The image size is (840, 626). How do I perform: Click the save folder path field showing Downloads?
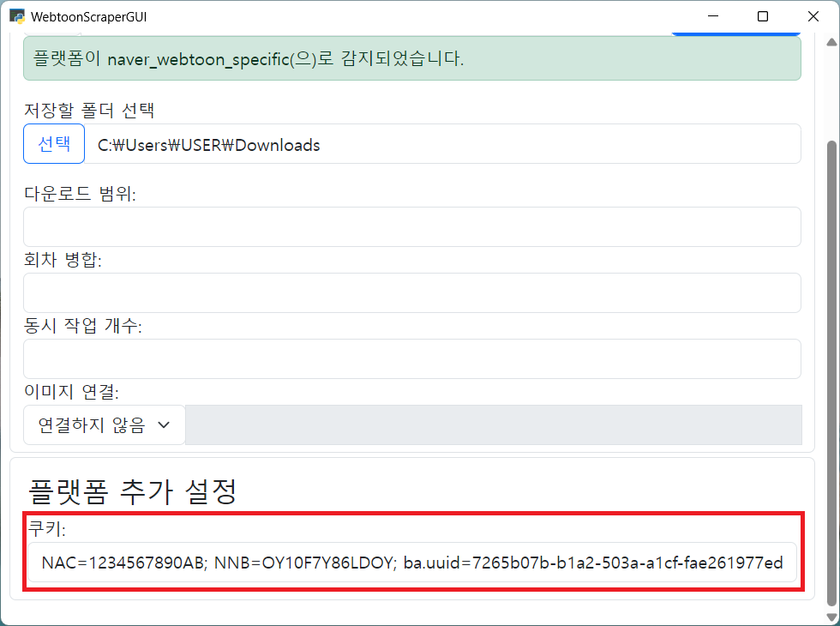coord(443,144)
